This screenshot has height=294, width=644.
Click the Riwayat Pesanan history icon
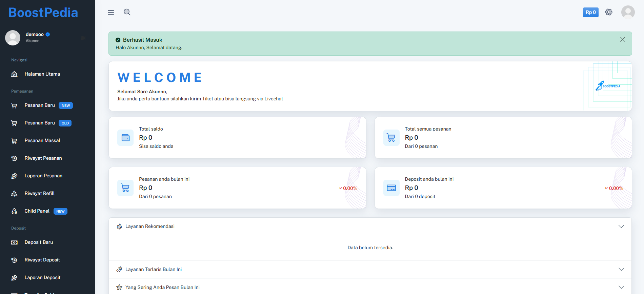(14, 158)
